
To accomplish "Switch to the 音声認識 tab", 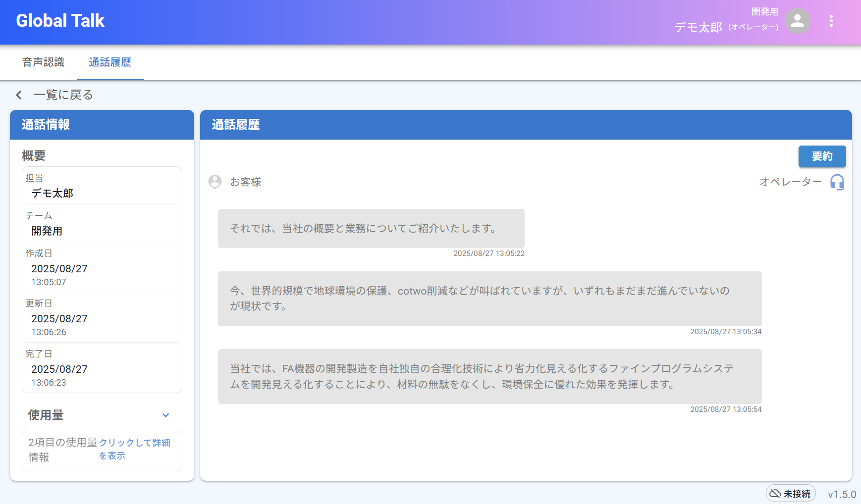I will pos(44,62).
